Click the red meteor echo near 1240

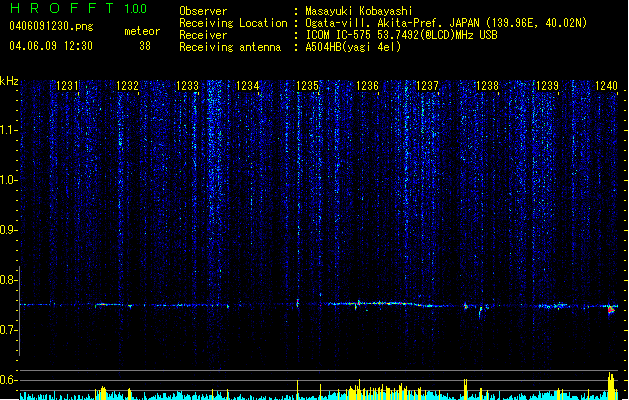[611, 309]
